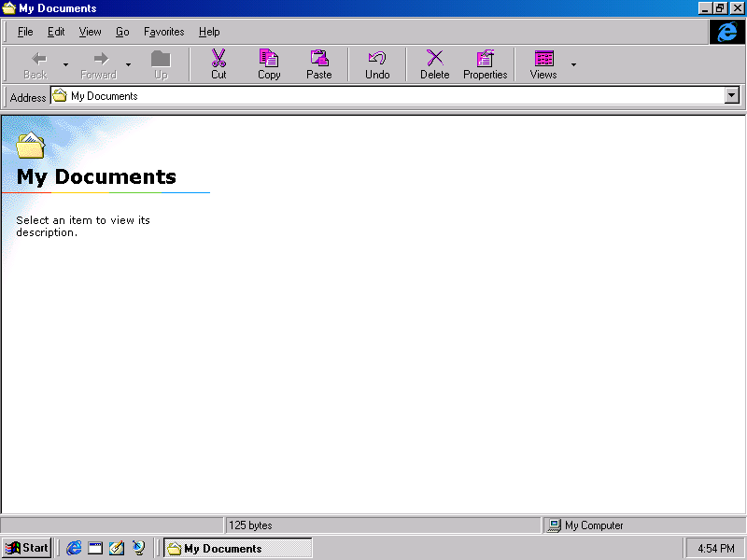Open the File menu
747x560 pixels.
25,32
